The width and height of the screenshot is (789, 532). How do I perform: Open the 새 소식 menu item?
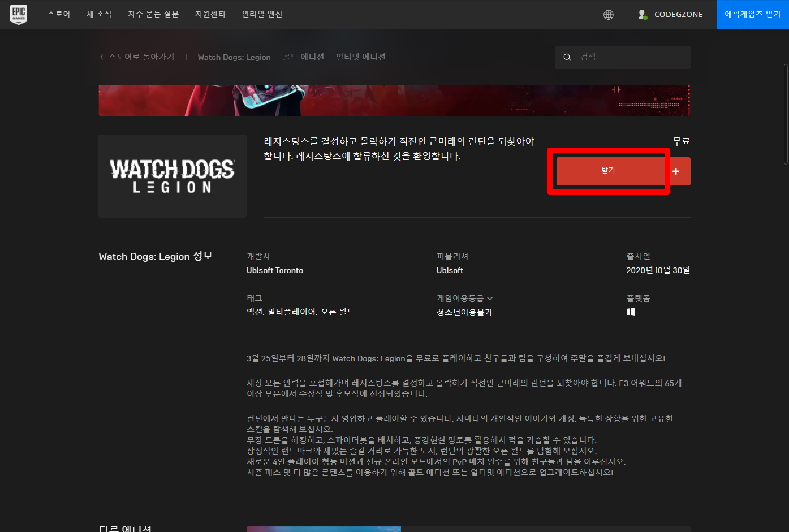(x=99, y=14)
